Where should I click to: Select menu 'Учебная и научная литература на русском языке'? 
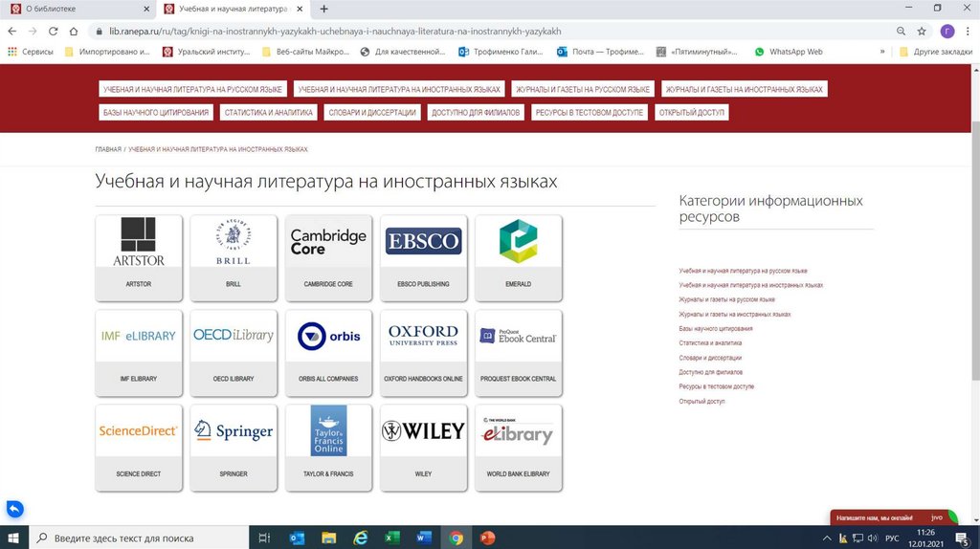coord(192,89)
